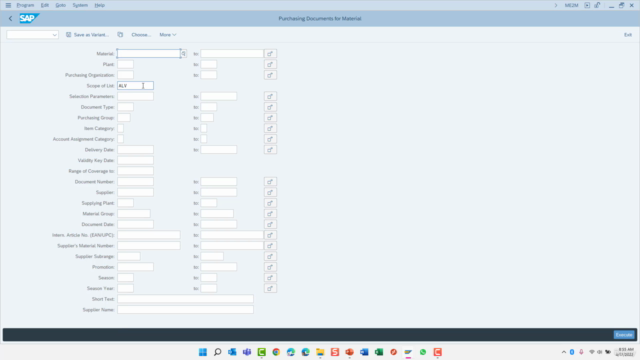Viewport: 640px width, 360px height.
Task: Click the Document Number 'to' field
Action: 218,182
